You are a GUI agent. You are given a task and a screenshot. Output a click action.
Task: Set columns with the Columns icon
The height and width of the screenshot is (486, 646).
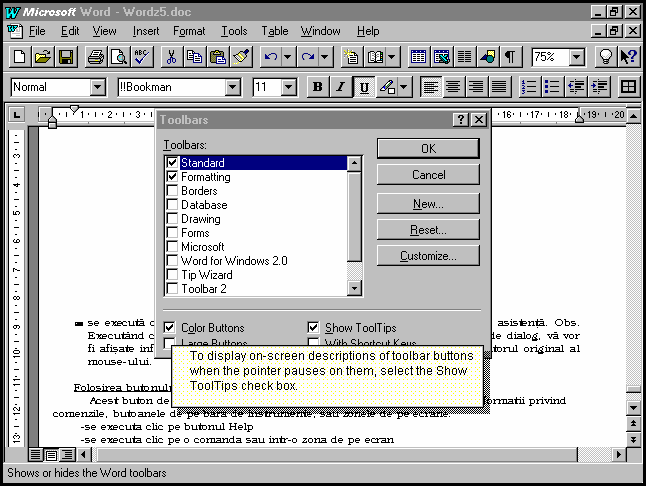tap(464, 57)
